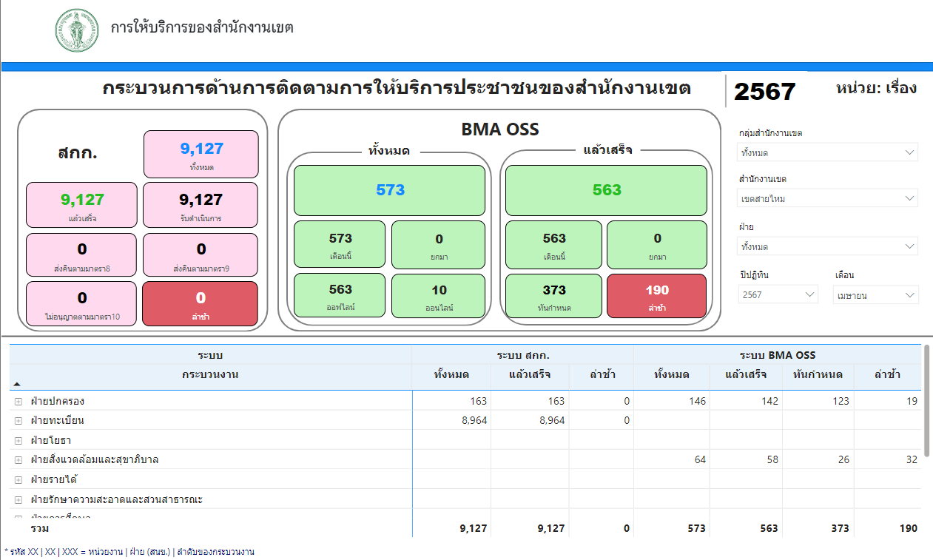Open the สำนักงานเขต dropdown showing เขตสายไหม

tap(828, 198)
